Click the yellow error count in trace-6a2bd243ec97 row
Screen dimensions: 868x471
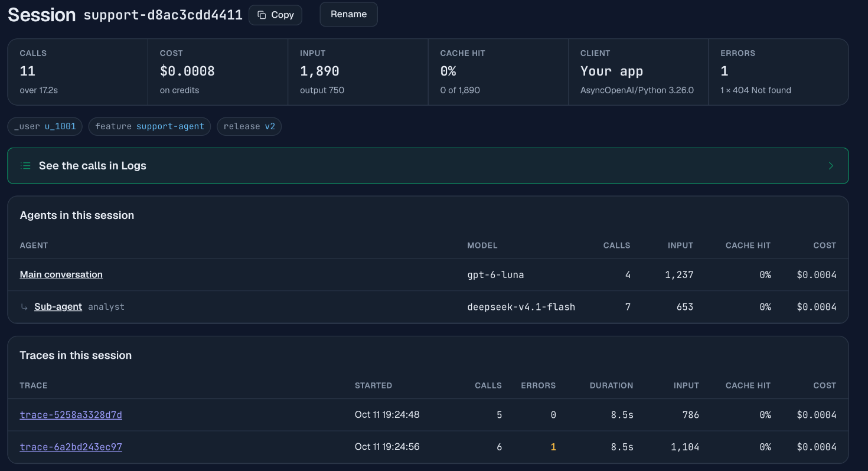point(553,447)
